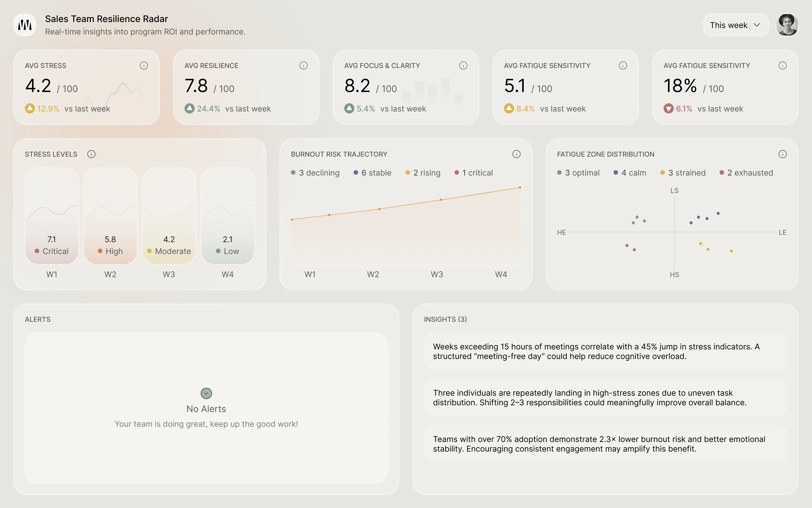Click the No Alerts checkmark icon
The width and height of the screenshot is (812, 508).
coord(206,393)
